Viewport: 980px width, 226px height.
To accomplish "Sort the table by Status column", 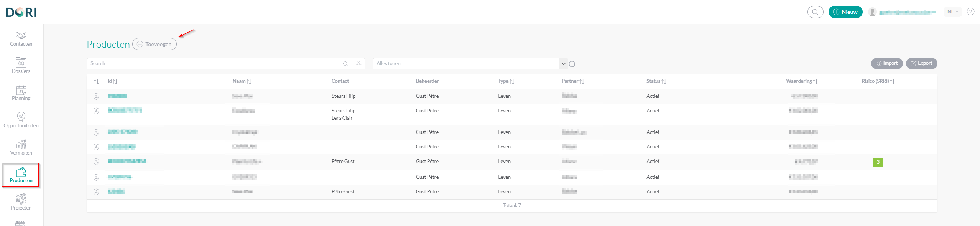I will pyautogui.click(x=656, y=81).
